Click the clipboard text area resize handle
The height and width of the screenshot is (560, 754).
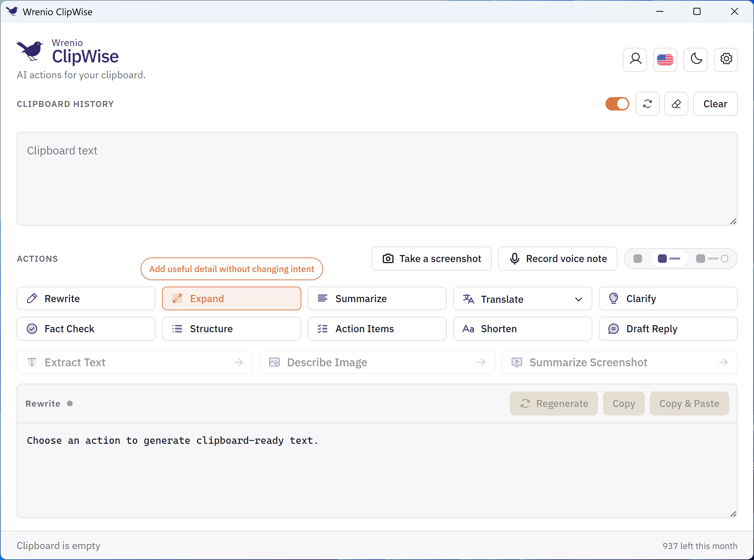[733, 221]
